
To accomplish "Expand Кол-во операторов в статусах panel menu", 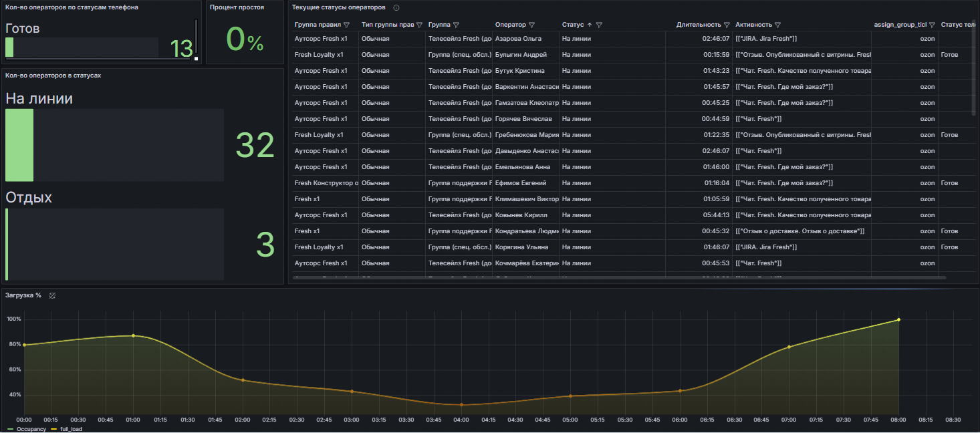I will tap(53, 76).
